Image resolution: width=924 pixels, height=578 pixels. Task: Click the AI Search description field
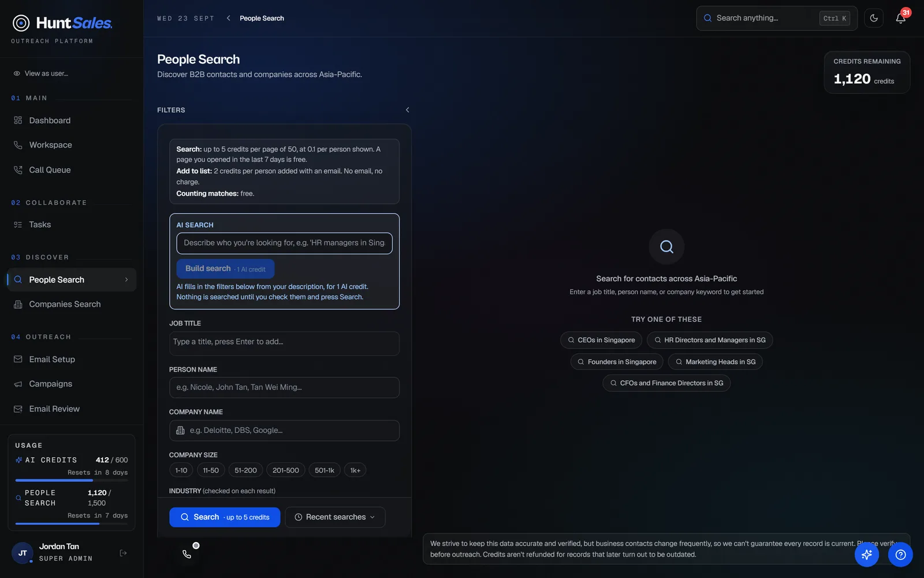[284, 243]
